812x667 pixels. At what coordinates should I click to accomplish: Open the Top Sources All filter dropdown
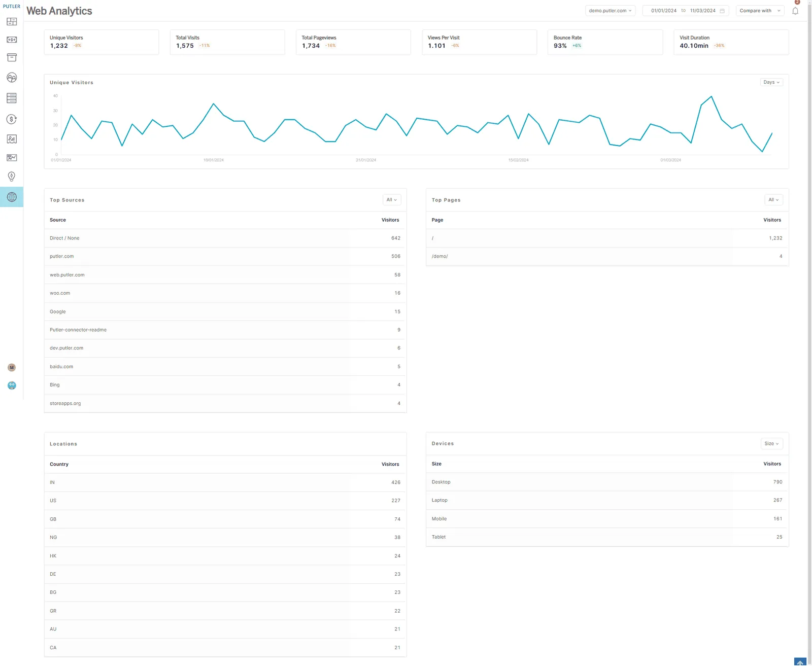(392, 200)
